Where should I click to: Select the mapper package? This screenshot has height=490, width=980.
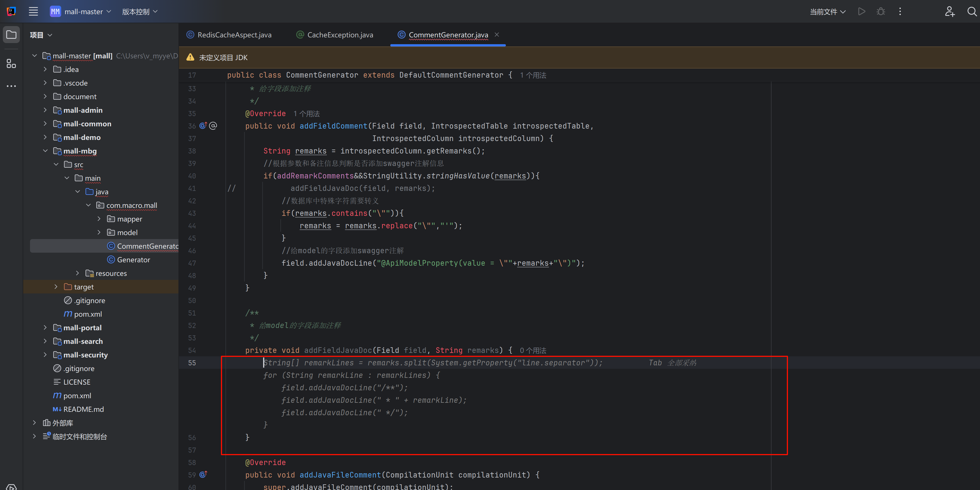(x=129, y=219)
